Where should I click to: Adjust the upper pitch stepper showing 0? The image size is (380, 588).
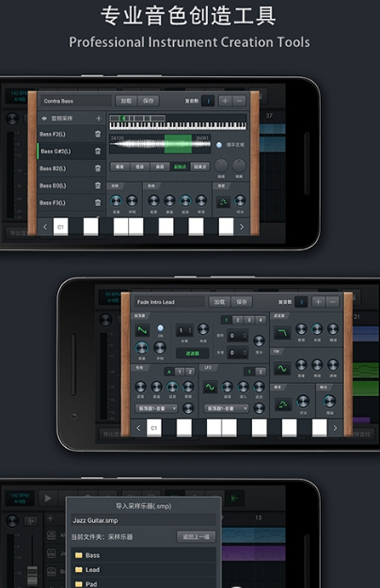coord(237,336)
